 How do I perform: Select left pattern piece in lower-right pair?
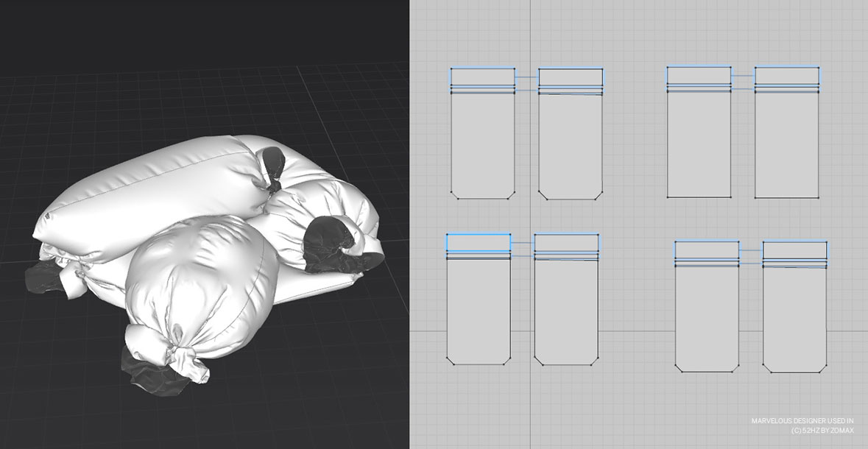pos(707,306)
